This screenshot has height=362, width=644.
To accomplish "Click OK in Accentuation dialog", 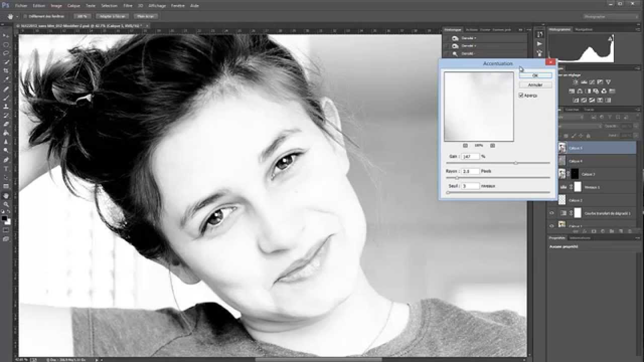I will [x=535, y=75].
